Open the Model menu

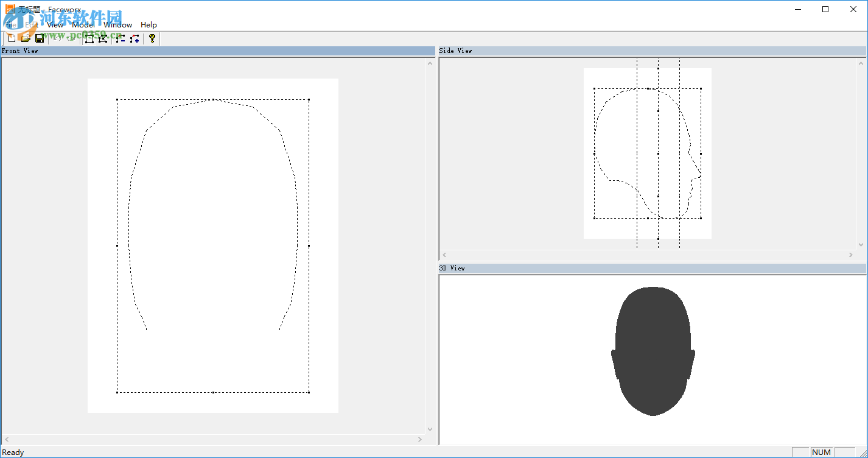83,24
